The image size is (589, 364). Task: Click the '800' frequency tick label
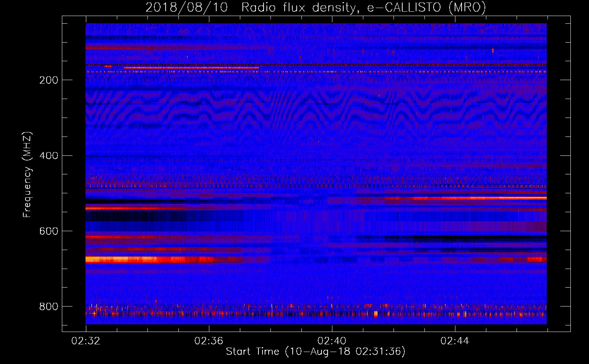point(49,306)
